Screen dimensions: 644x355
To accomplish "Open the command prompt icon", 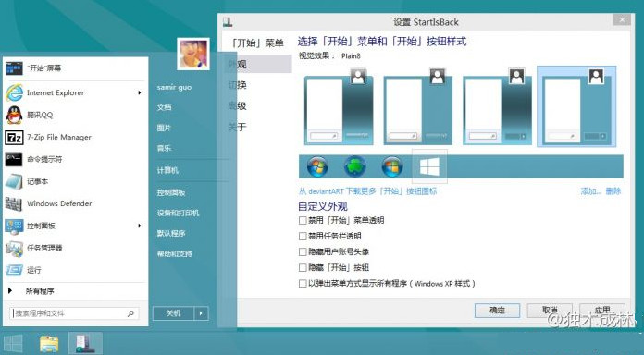I will pos(14,159).
